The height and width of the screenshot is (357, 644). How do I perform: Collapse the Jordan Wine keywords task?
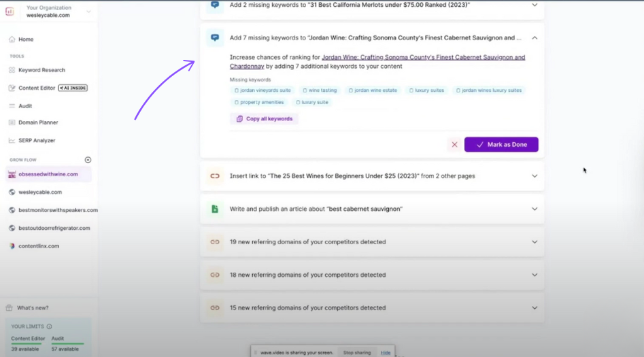[x=535, y=38]
